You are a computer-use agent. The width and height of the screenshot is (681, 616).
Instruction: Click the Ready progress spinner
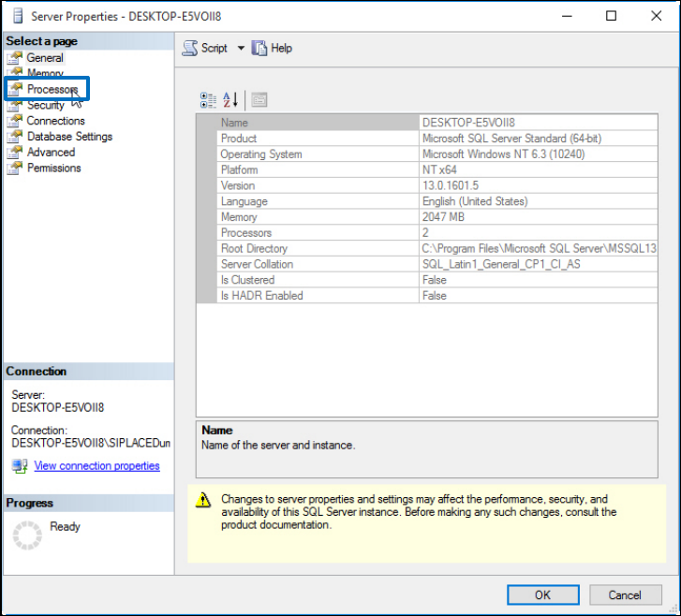click(x=27, y=535)
